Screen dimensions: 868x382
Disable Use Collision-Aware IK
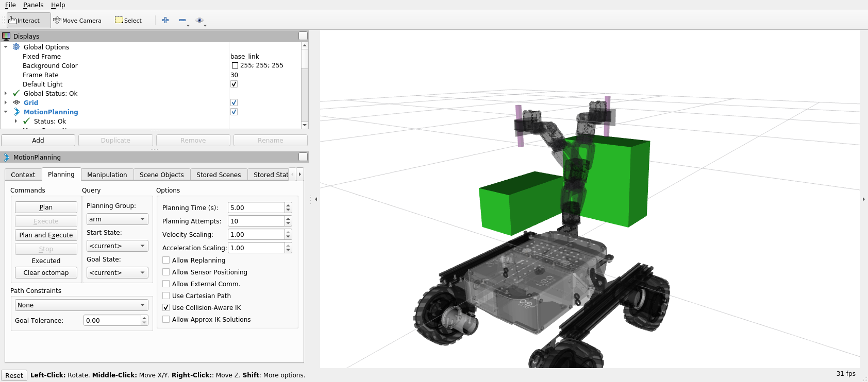point(166,307)
